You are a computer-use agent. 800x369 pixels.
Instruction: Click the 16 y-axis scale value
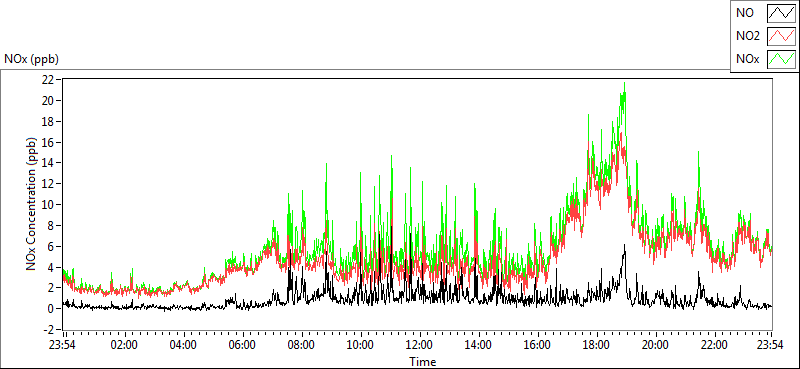click(x=48, y=142)
